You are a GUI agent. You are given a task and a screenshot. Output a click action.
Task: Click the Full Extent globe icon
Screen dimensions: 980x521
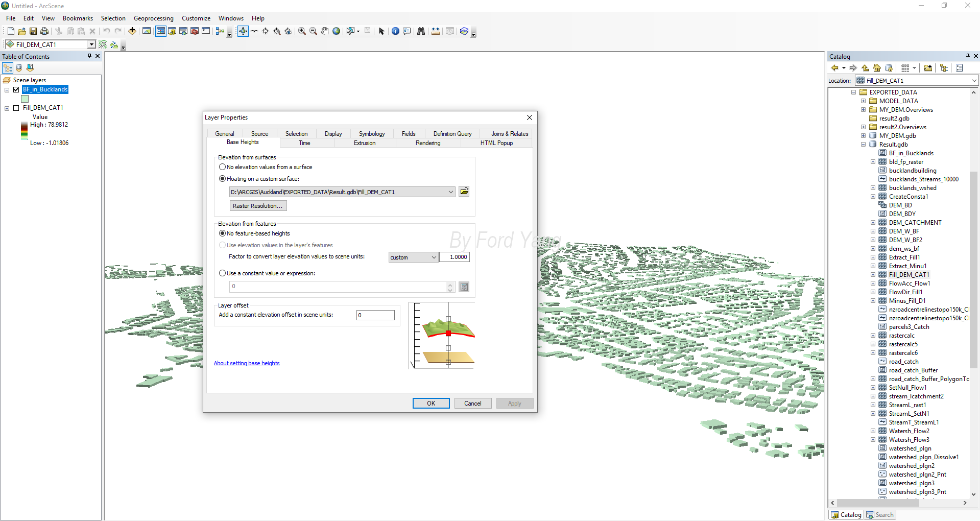pyautogui.click(x=336, y=31)
